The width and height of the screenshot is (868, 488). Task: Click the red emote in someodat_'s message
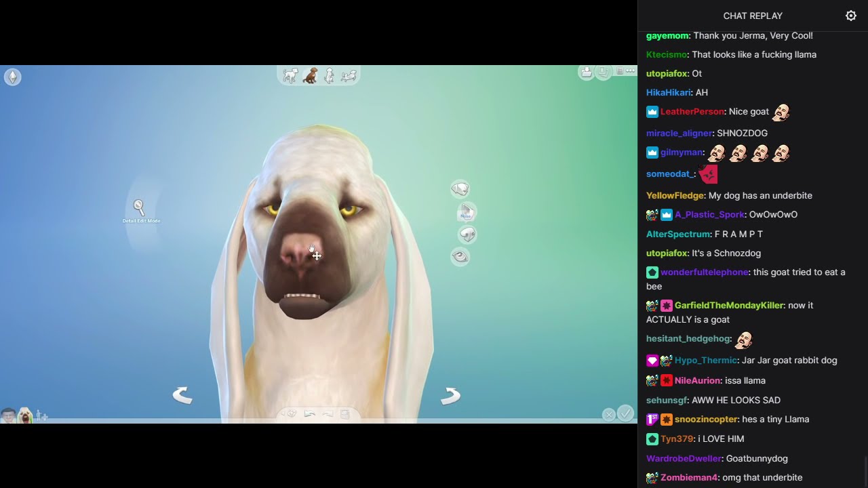point(708,174)
